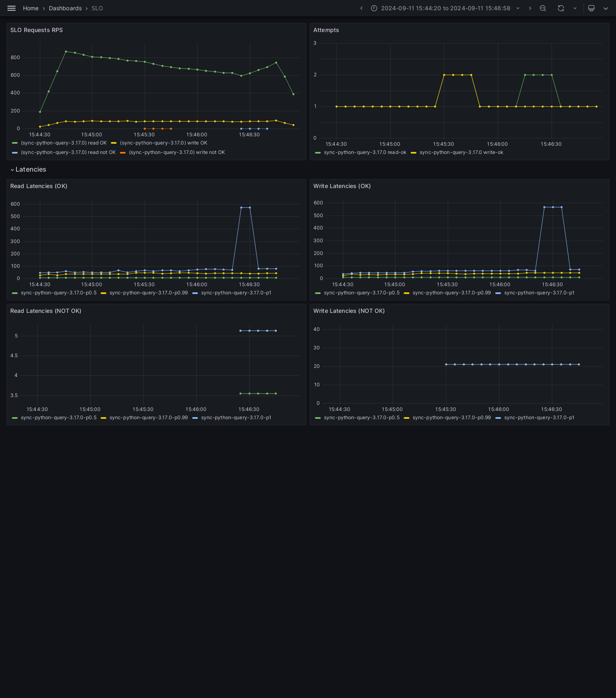The height and width of the screenshot is (698, 616).
Task: Toggle the read OK series in RPS legend
Action: coord(64,143)
